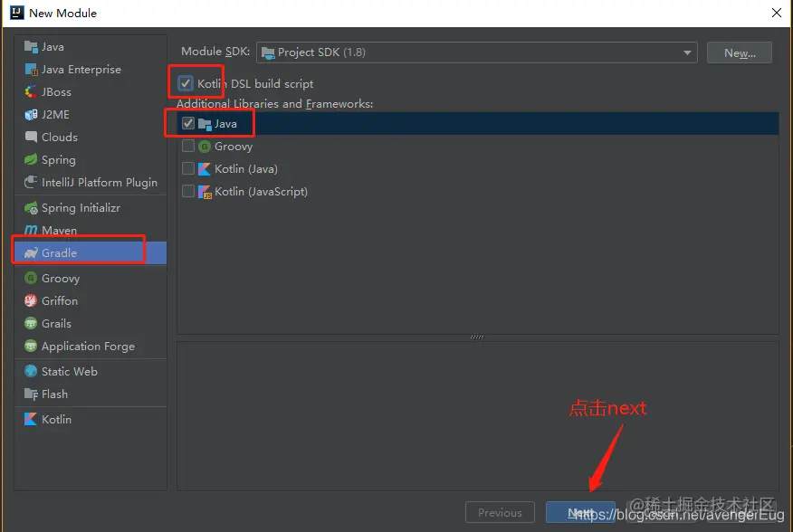Viewport: 793px width, 532px height.
Task: Select IntelliJ Platform Plugin label
Action: (x=100, y=183)
